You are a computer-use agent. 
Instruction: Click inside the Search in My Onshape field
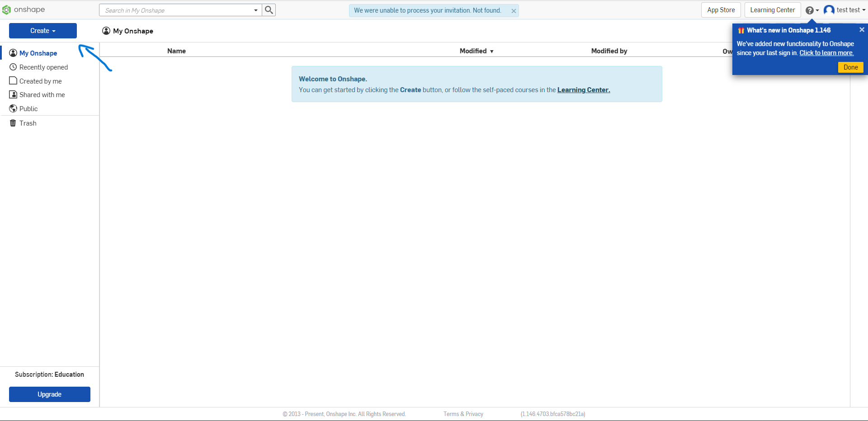(x=176, y=9)
